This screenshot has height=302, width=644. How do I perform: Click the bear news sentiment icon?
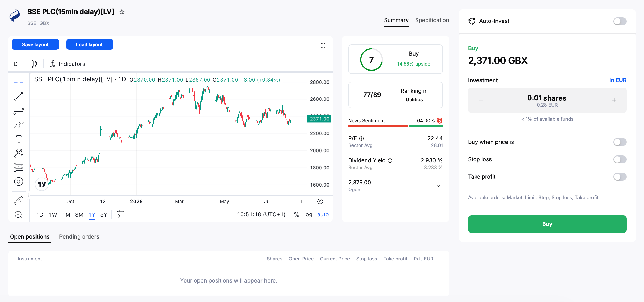click(440, 121)
